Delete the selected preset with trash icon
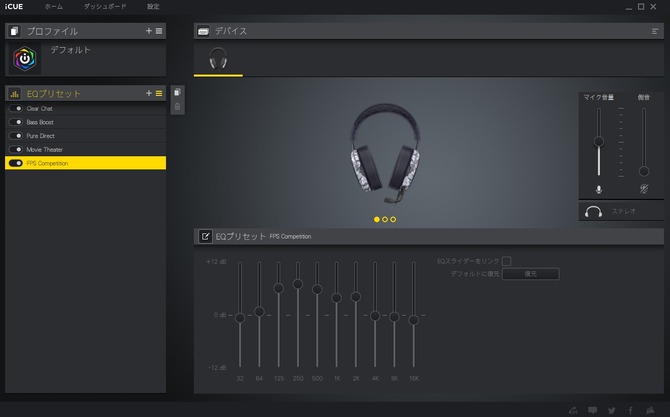Screen dimensions: 670x417 click(177, 107)
